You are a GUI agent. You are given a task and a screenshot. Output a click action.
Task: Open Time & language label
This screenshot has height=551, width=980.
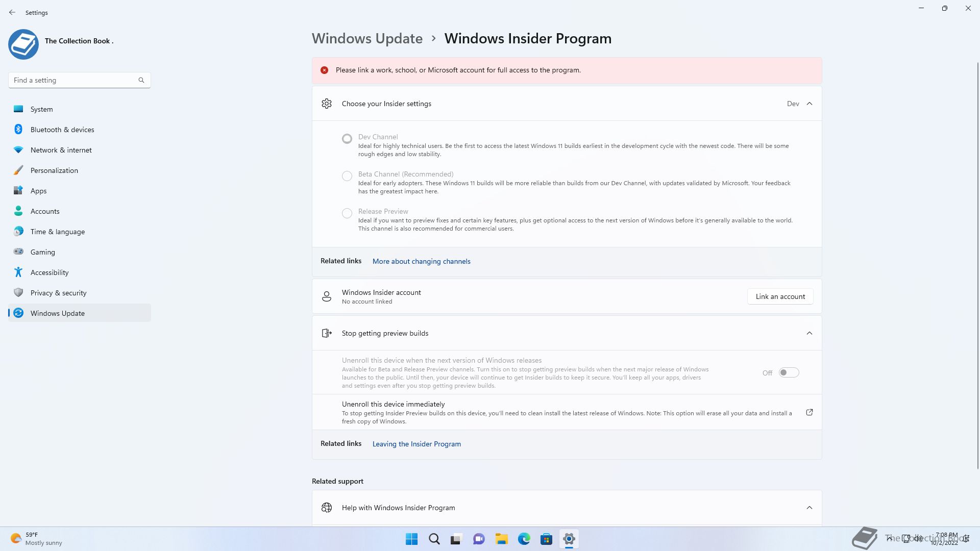point(58,232)
